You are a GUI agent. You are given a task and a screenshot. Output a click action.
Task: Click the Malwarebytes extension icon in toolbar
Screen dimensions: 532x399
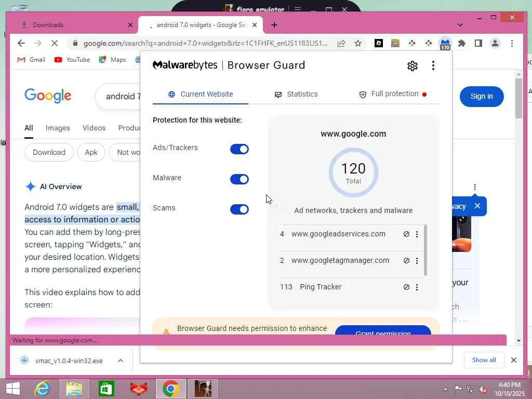[445, 44]
